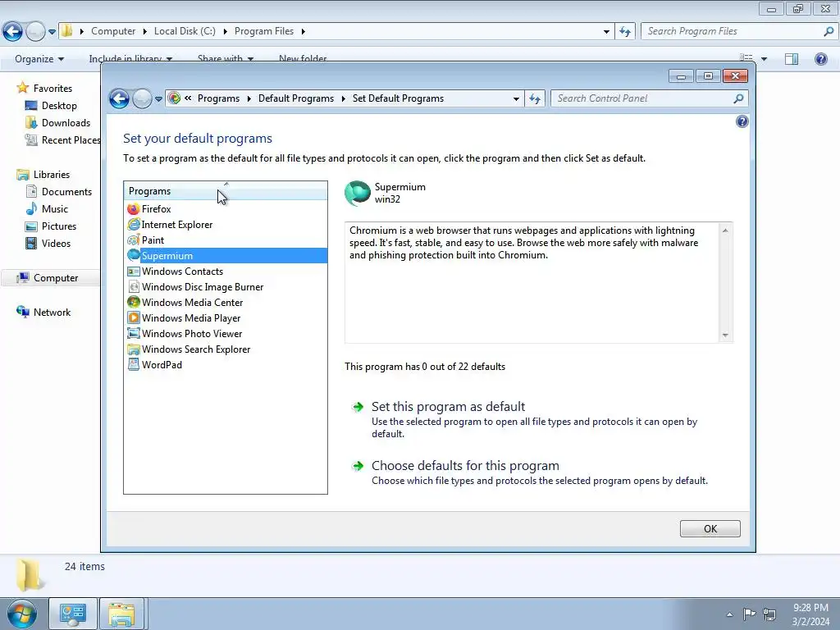The image size is (840, 630).
Task: Expand Program Files breadcrumb arrow
Action: pos(304,31)
